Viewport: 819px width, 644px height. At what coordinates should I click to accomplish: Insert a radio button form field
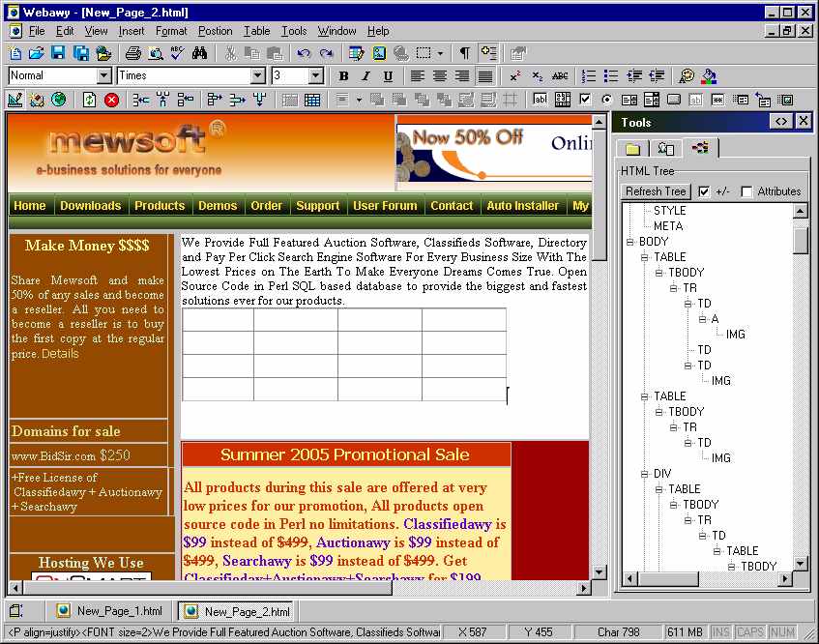click(607, 100)
